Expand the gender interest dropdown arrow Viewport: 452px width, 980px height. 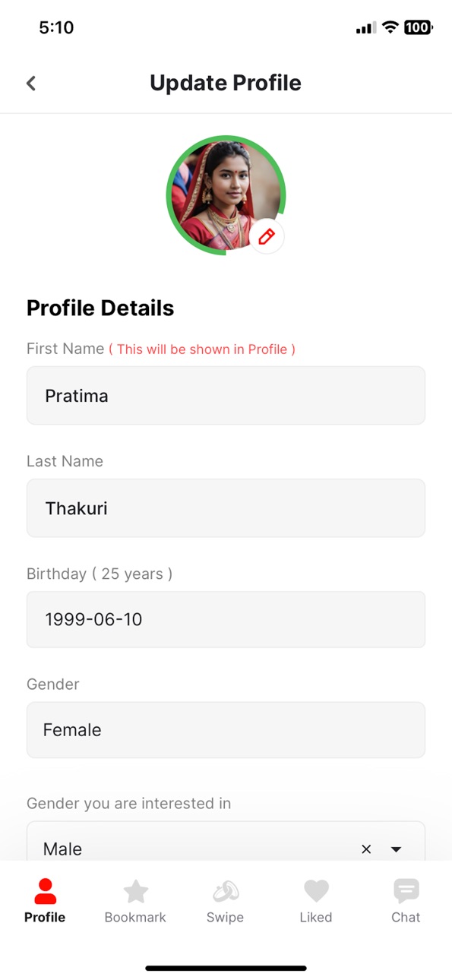(x=396, y=849)
